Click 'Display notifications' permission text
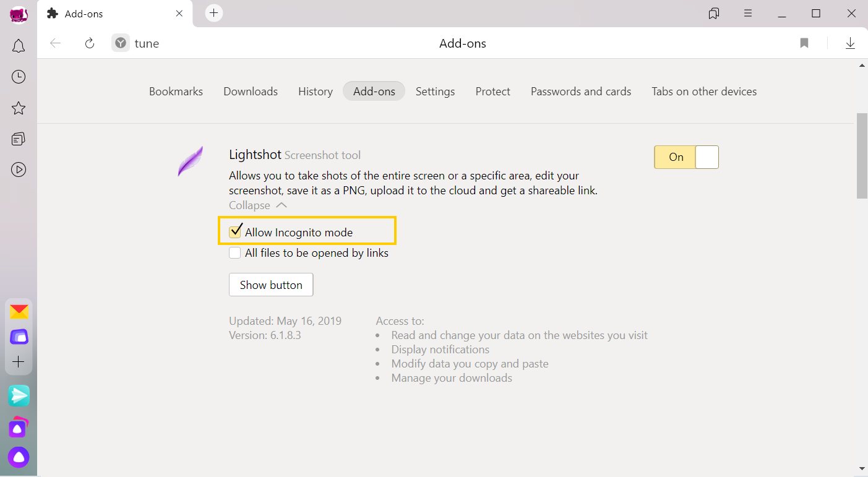 coord(440,350)
